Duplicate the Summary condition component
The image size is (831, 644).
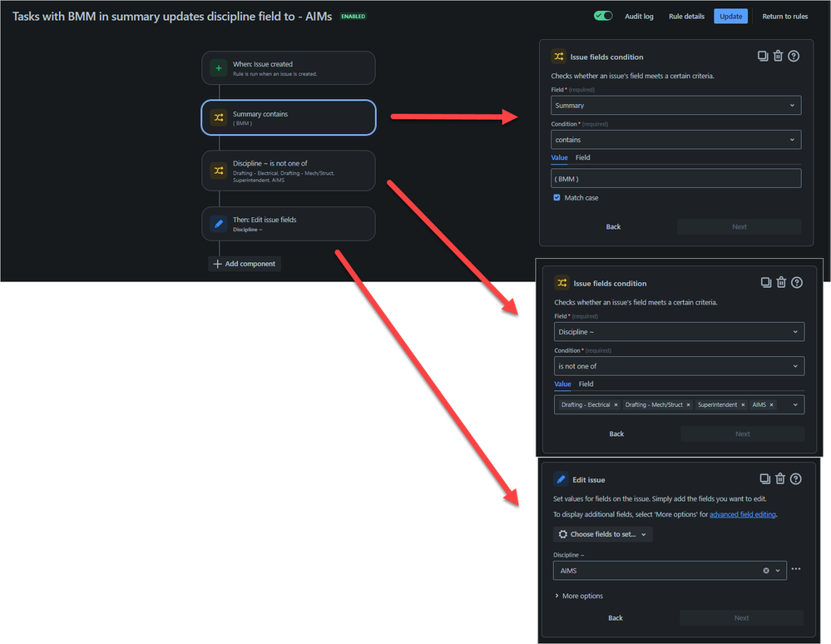(763, 57)
